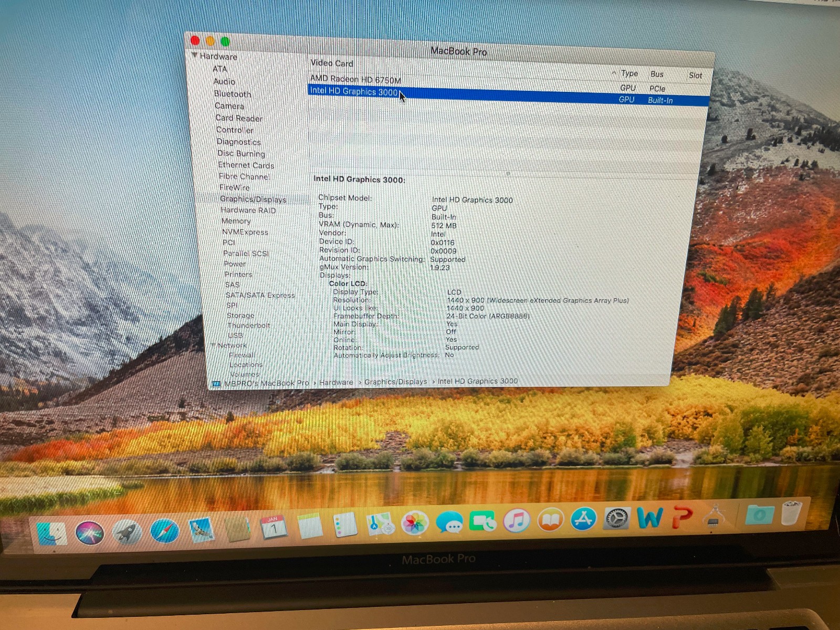This screenshot has height=630, width=840.
Task: Open System Preferences gear icon
Action: coord(616,519)
